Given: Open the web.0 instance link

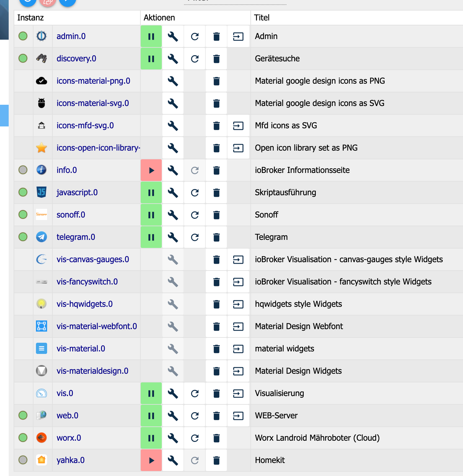Looking at the screenshot, I should [x=238, y=416].
